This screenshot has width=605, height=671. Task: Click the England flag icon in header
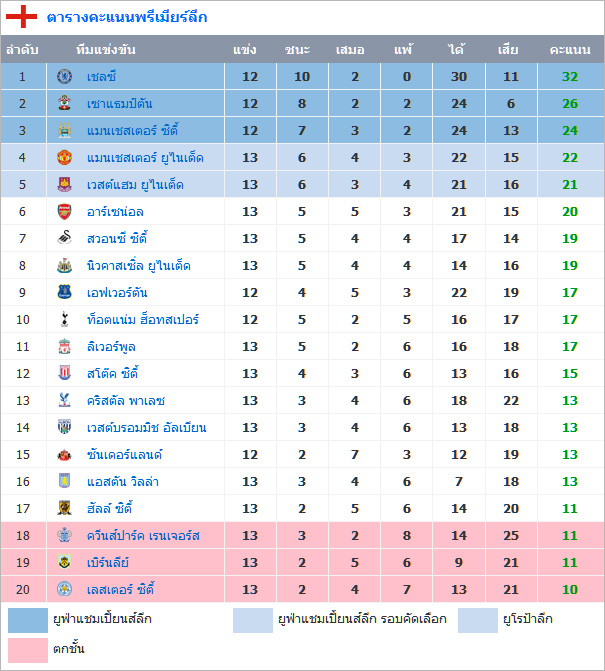tap(26, 17)
